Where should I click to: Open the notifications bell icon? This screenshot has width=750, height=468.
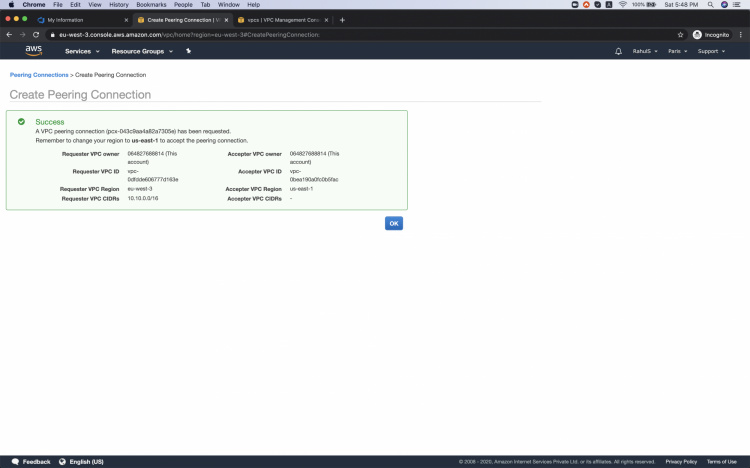click(x=618, y=51)
